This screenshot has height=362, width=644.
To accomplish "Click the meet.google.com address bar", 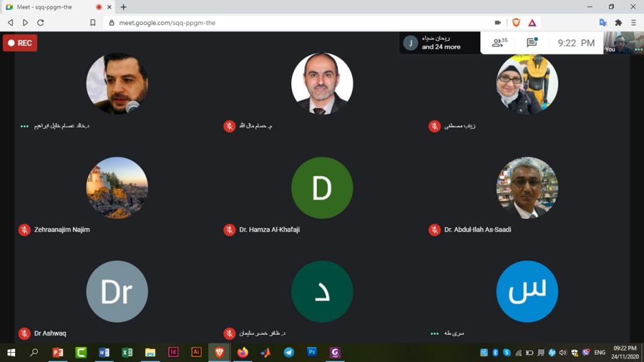I will (x=283, y=23).
